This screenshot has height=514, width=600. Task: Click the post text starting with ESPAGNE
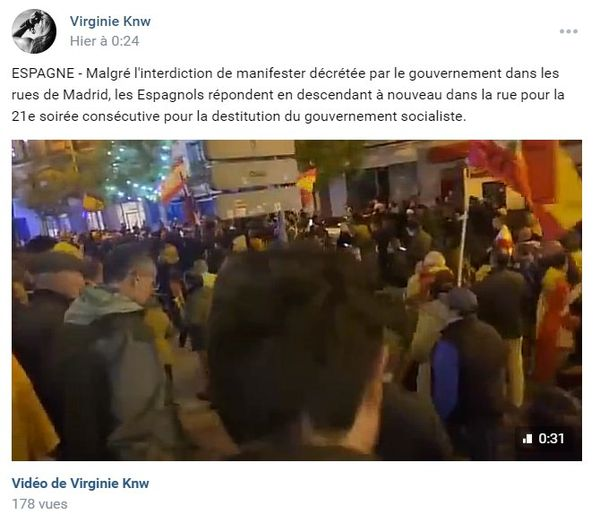(288, 95)
